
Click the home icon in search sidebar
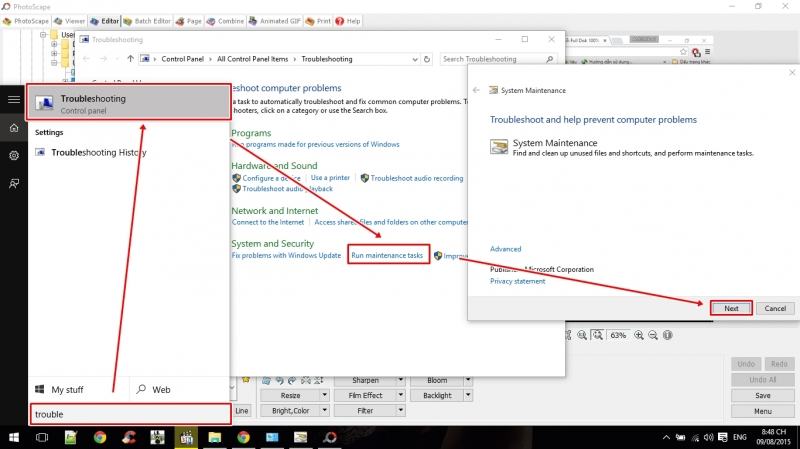pyautogui.click(x=14, y=128)
